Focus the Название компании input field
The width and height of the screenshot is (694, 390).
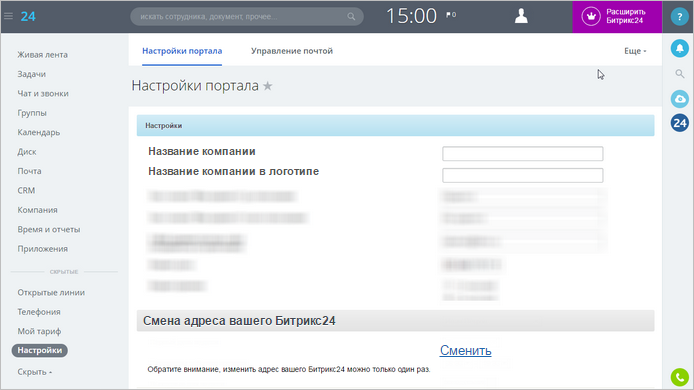click(522, 154)
